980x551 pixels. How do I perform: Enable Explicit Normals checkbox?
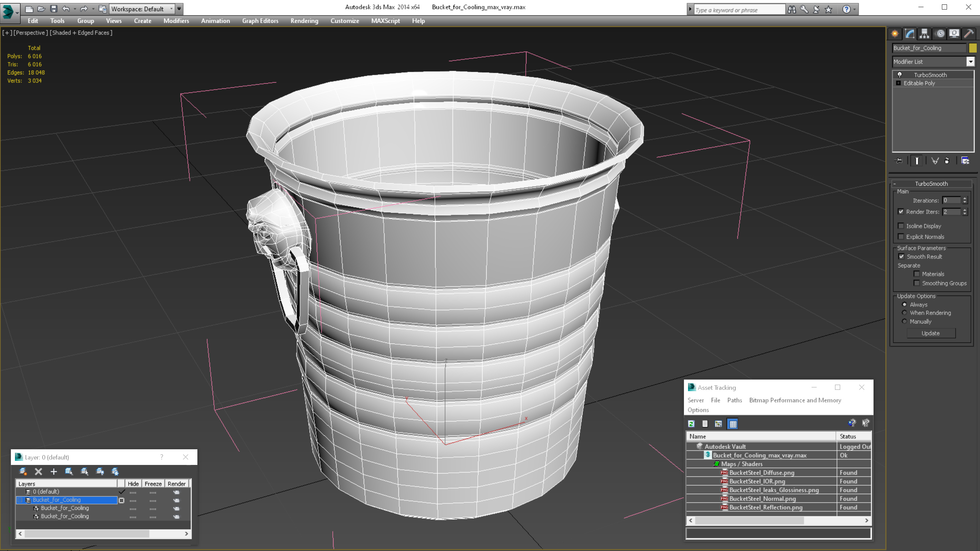[x=901, y=236]
